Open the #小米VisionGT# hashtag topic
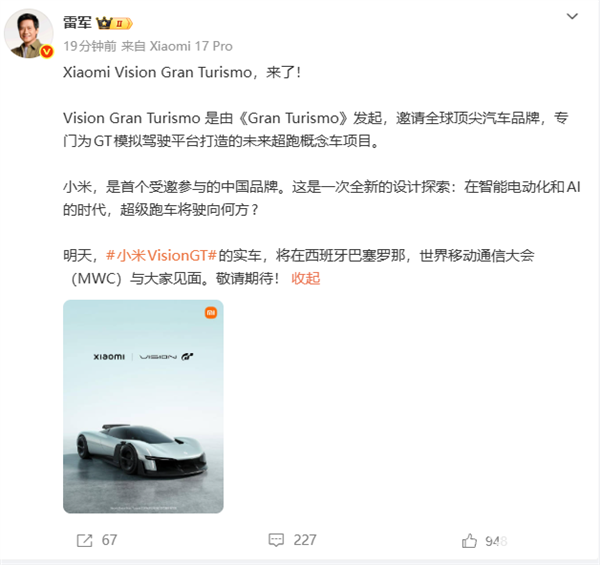 click(x=161, y=255)
